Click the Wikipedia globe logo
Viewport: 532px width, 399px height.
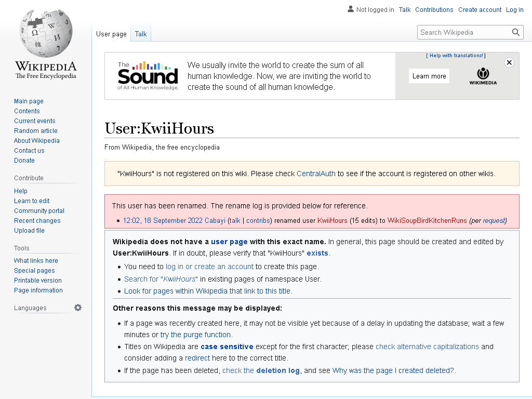pos(46,33)
